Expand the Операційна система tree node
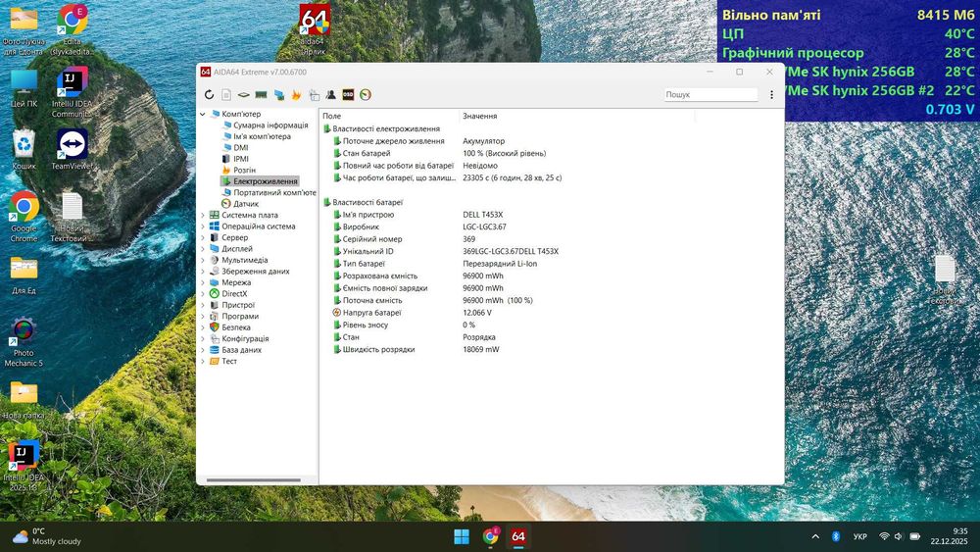Image resolution: width=980 pixels, height=552 pixels. pos(203,226)
